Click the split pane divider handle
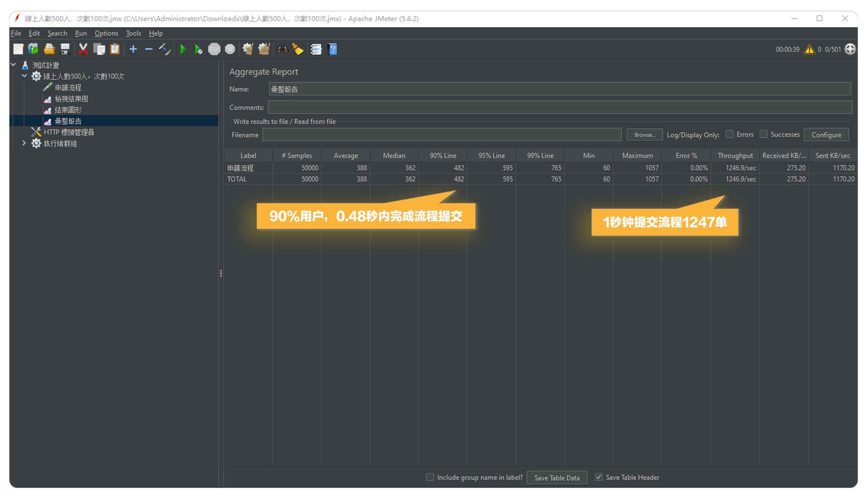This screenshot has height=496, width=868. point(221,273)
